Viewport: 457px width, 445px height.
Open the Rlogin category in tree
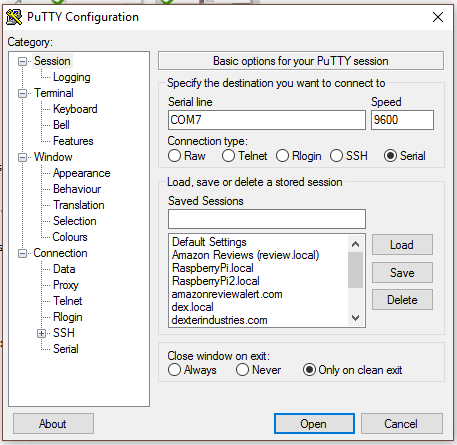coord(68,317)
